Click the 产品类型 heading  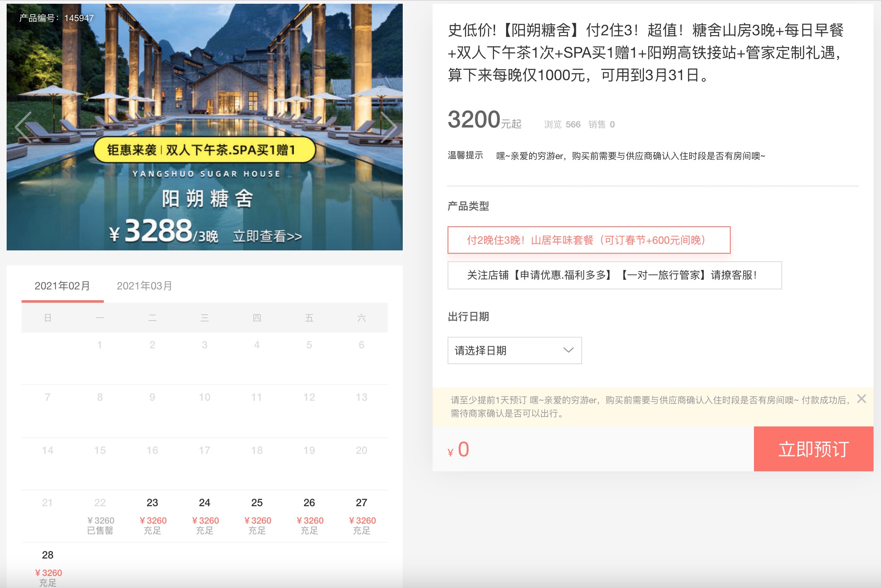click(x=468, y=206)
